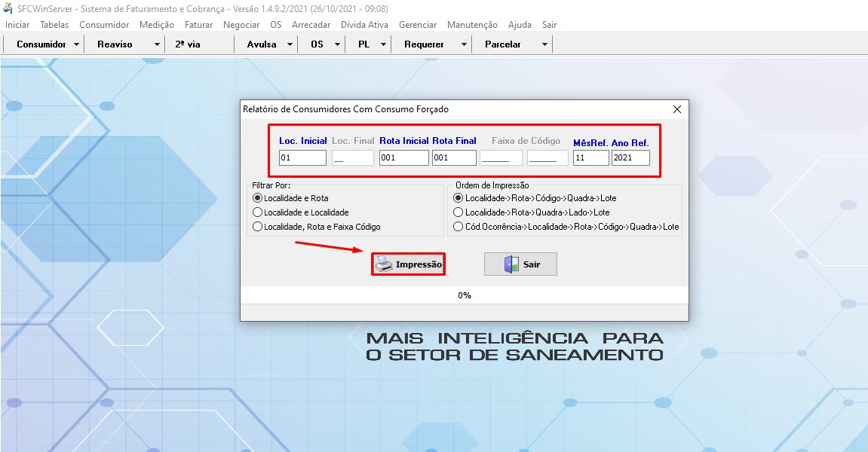The width and height of the screenshot is (868, 452).
Task: Select Localidade->Rota->Quadra->Lado->Lote print order
Action: (458, 212)
